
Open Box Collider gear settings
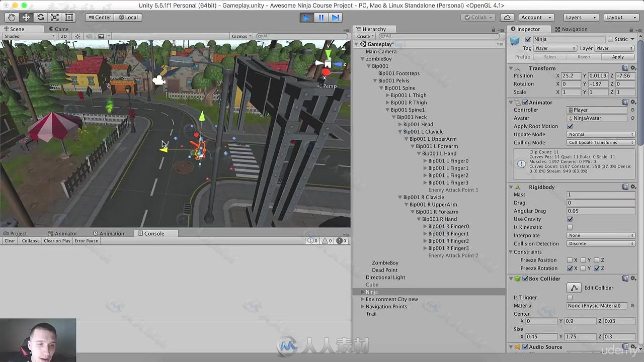[632, 279]
